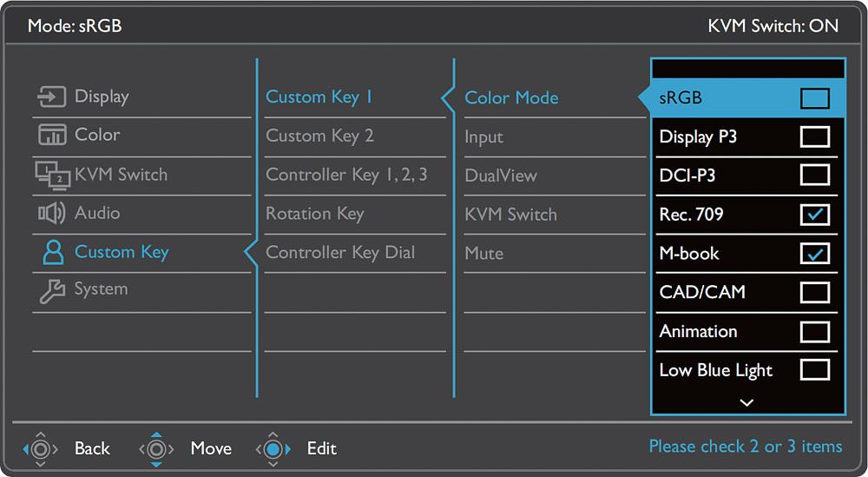Click the Audio speaker icon
This screenshot has width=868, height=477.
coord(51,213)
